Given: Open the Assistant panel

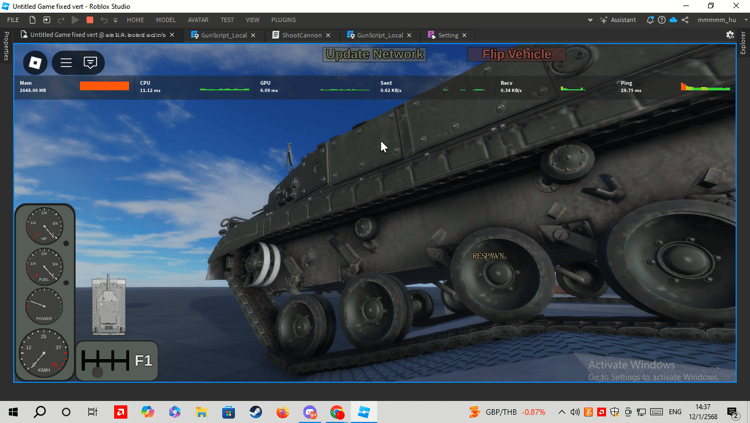Looking at the screenshot, I should (x=618, y=20).
